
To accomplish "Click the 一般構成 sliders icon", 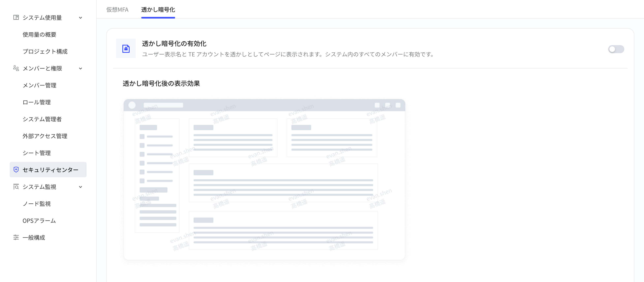I will click(x=16, y=237).
